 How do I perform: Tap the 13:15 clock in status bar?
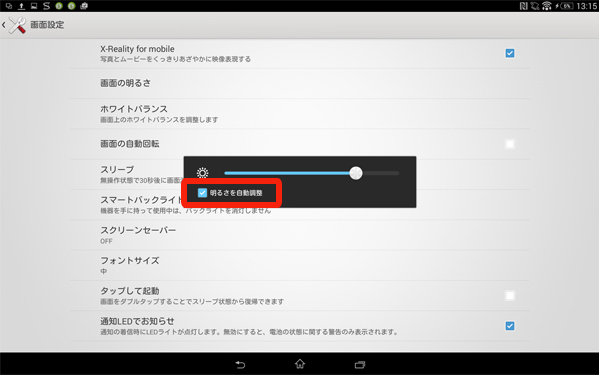coord(586,6)
